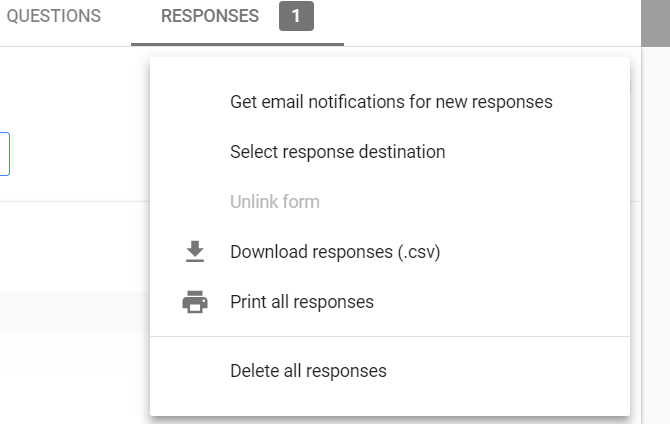This screenshot has height=424, width=670.
Task: Click the RESPONSES tab label
Action: 209,16
